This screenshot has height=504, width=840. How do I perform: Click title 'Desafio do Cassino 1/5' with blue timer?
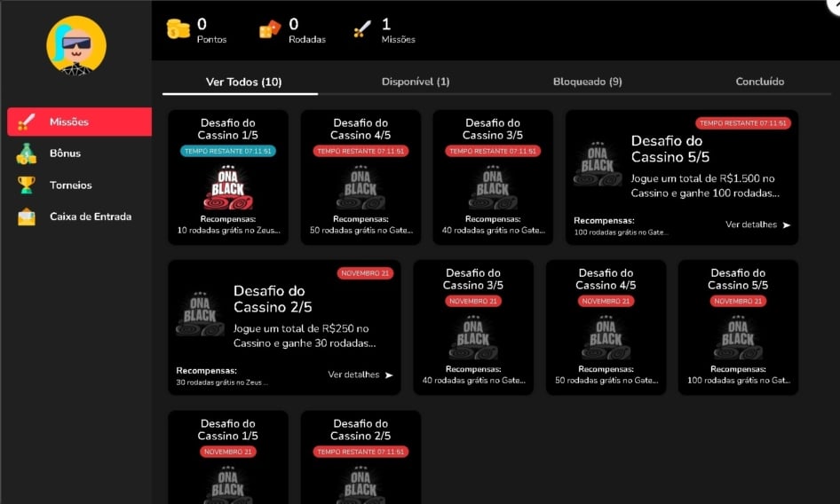(x=228, y=129)
